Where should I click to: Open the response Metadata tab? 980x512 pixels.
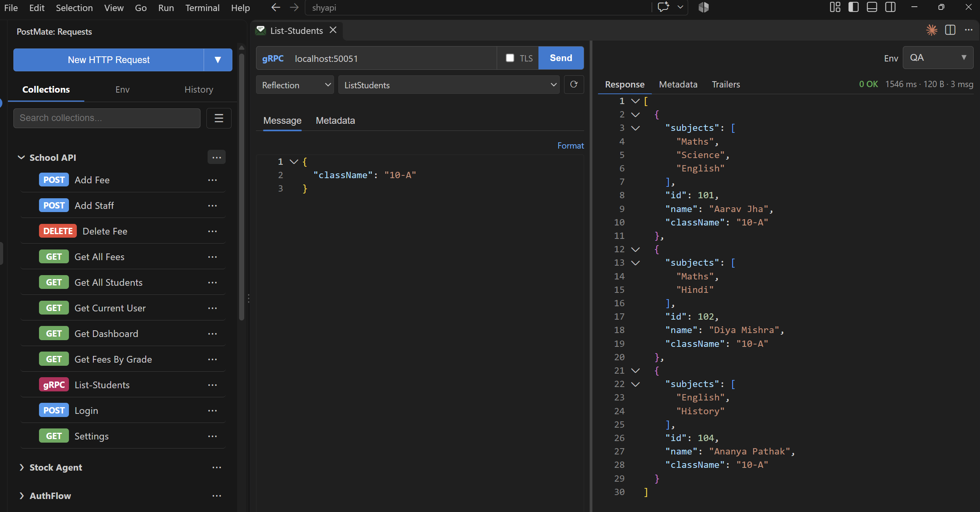pos(678,84)
